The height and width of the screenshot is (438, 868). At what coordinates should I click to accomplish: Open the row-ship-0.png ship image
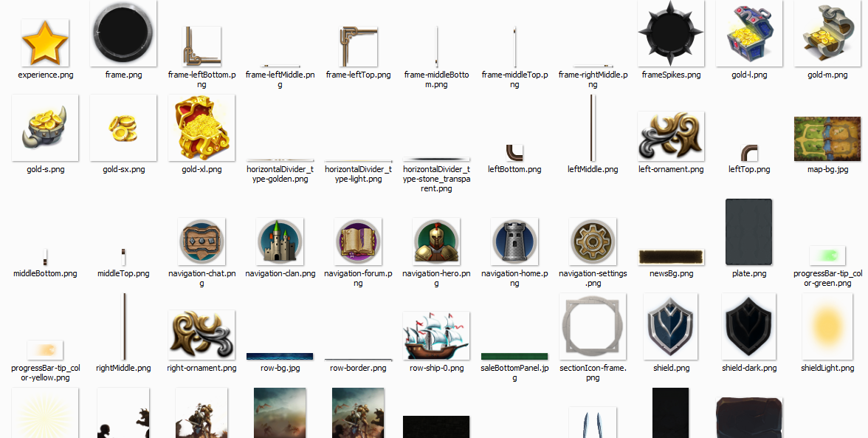pos(436,335)
